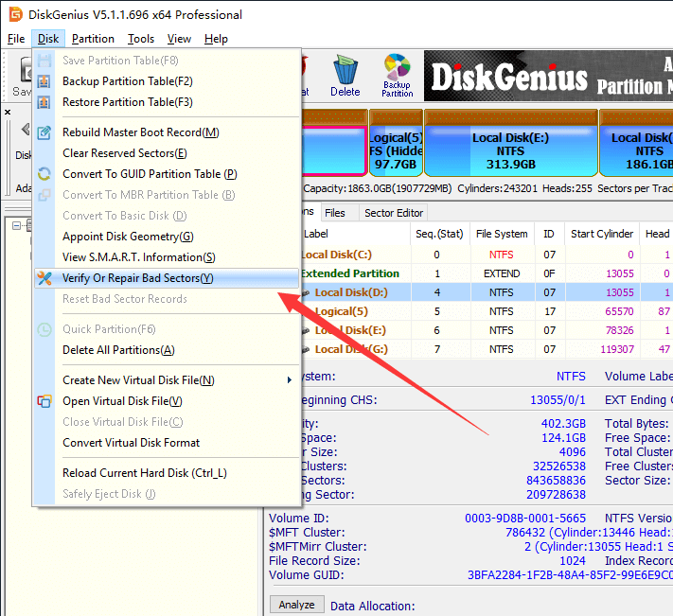Choose Restore Partition Table(F3)
This screenshot has height=616, width=673.
[x=167, y=102]
